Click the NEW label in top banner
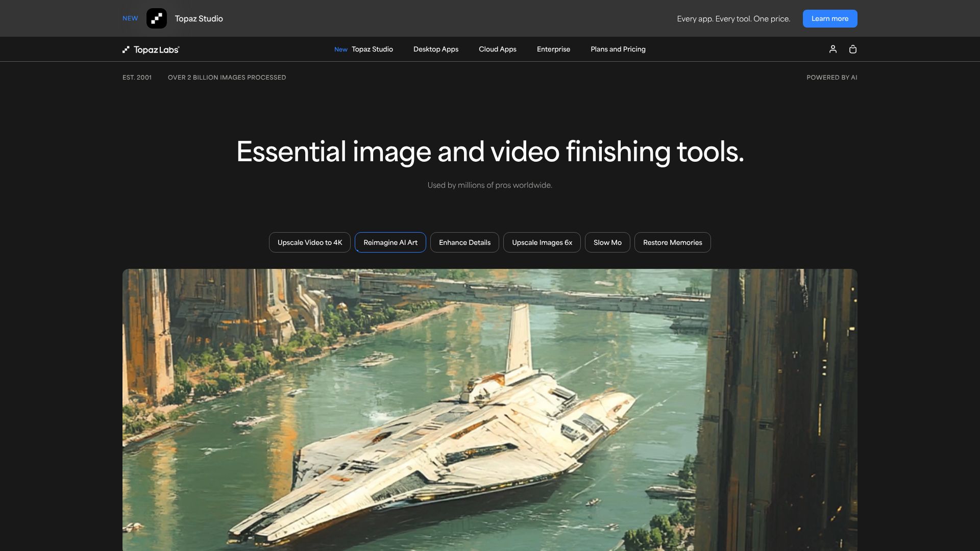The width and height of the screenshot is (980, 551). point(130,18)
